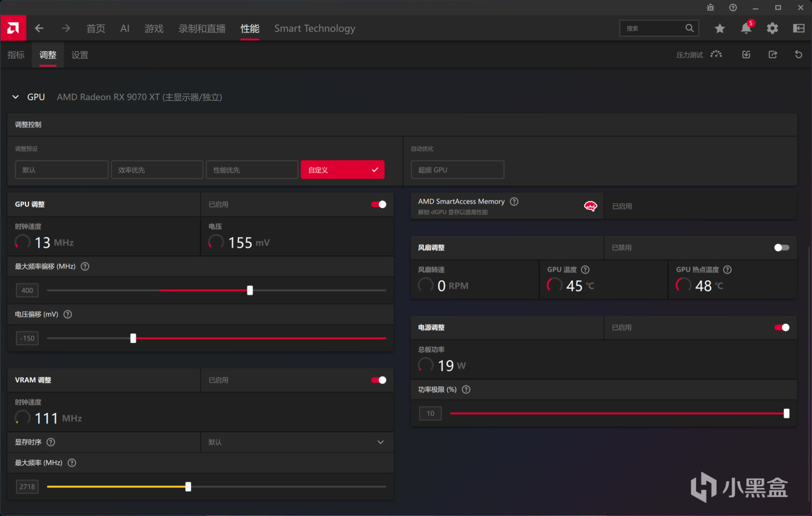Choose the 性能优先 preset
The image size is (812, 516).
252,170
